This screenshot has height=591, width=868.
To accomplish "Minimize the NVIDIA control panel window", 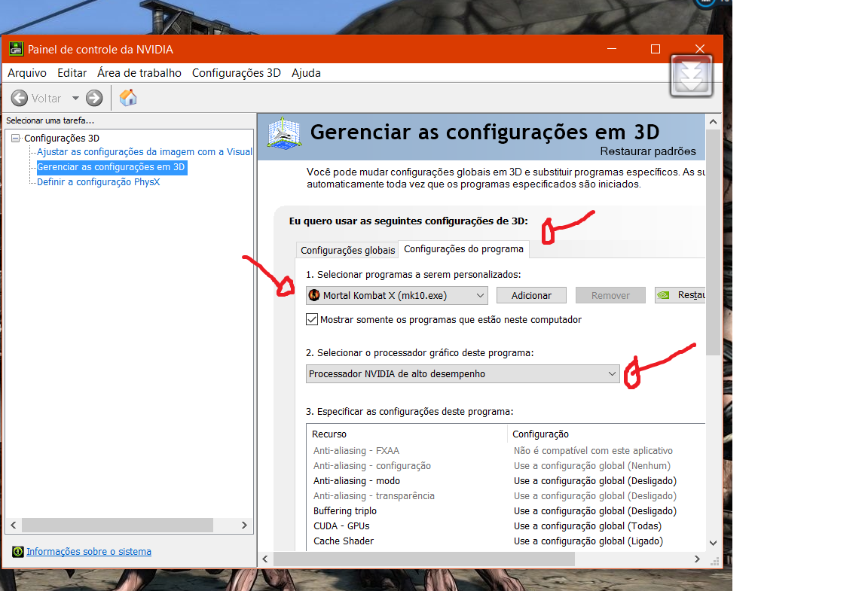I will [x=612, y=49].
